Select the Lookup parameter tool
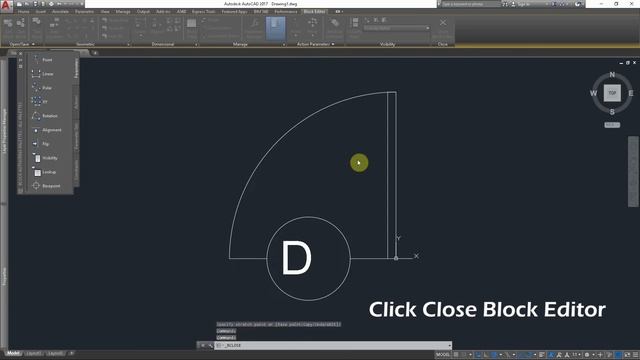This screenshot has width=640, height=360. click(44, 172)
